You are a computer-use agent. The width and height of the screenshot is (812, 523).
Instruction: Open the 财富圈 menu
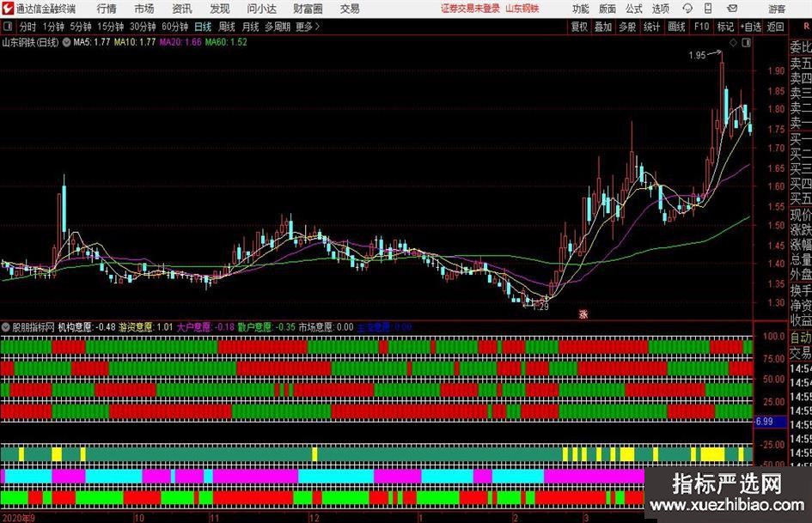[308, 9]
